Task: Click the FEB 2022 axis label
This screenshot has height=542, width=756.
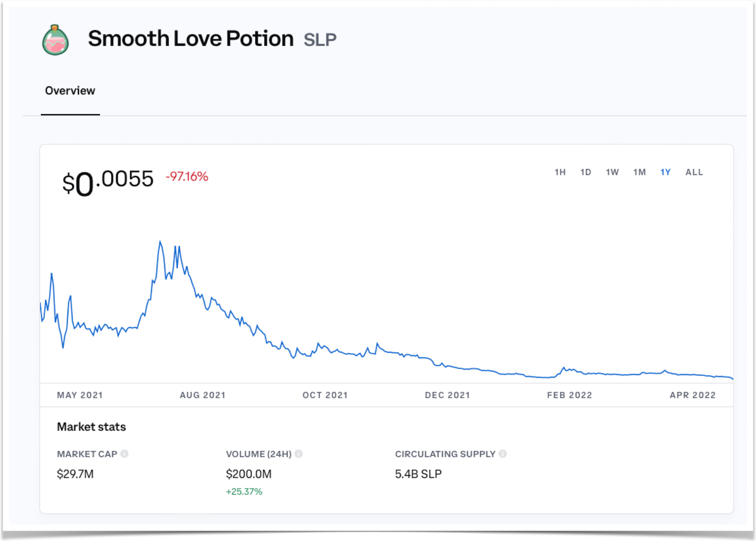Action: point(569,395)
